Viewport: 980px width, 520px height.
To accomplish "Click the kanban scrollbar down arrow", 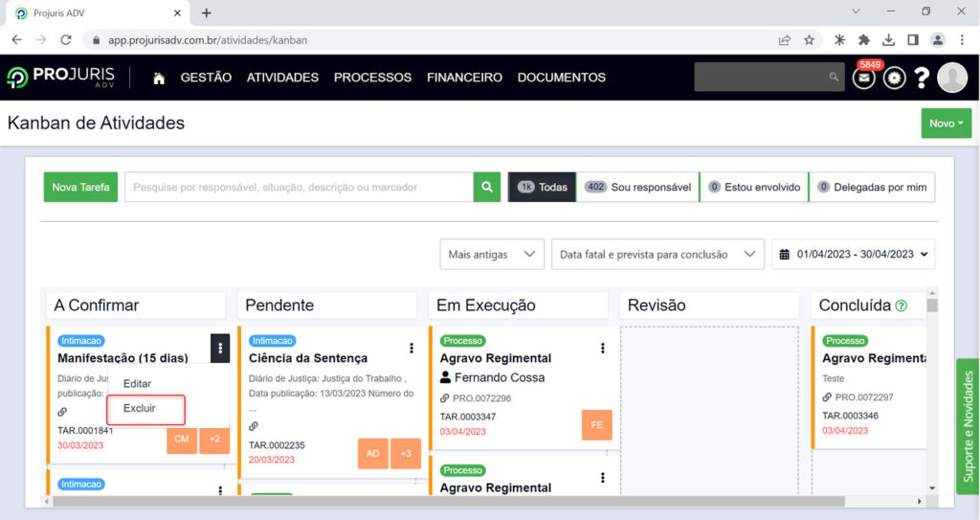I will (x=932, y=488).
